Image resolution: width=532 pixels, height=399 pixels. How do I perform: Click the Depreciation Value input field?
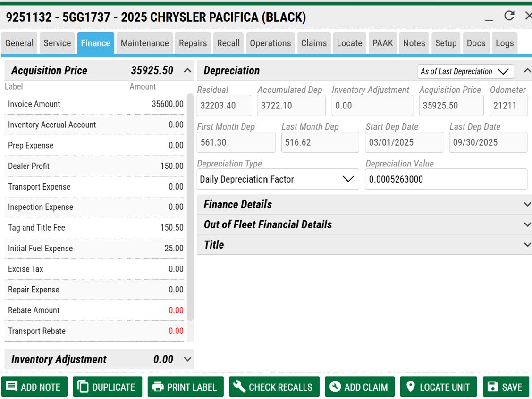coord(446,179)
